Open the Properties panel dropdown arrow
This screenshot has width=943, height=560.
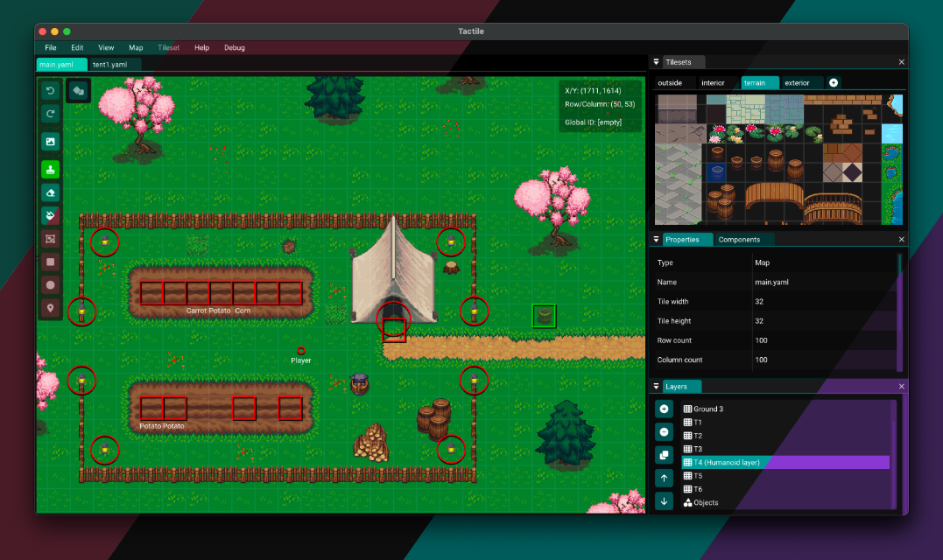(x=656, y=240)
